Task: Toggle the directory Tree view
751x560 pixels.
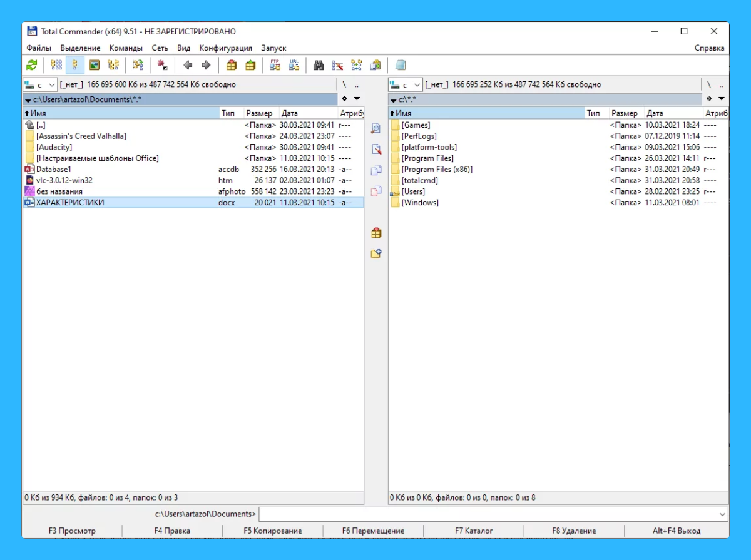Action: tap(113, 65)
